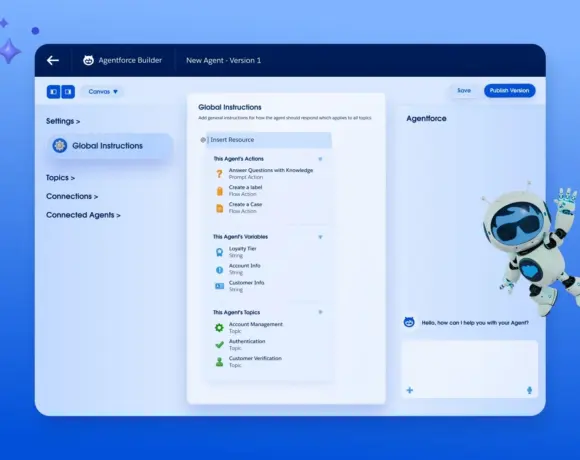Expand This Agent's Topics list
This screenshot has width=580, height=460.
point(320,312)
